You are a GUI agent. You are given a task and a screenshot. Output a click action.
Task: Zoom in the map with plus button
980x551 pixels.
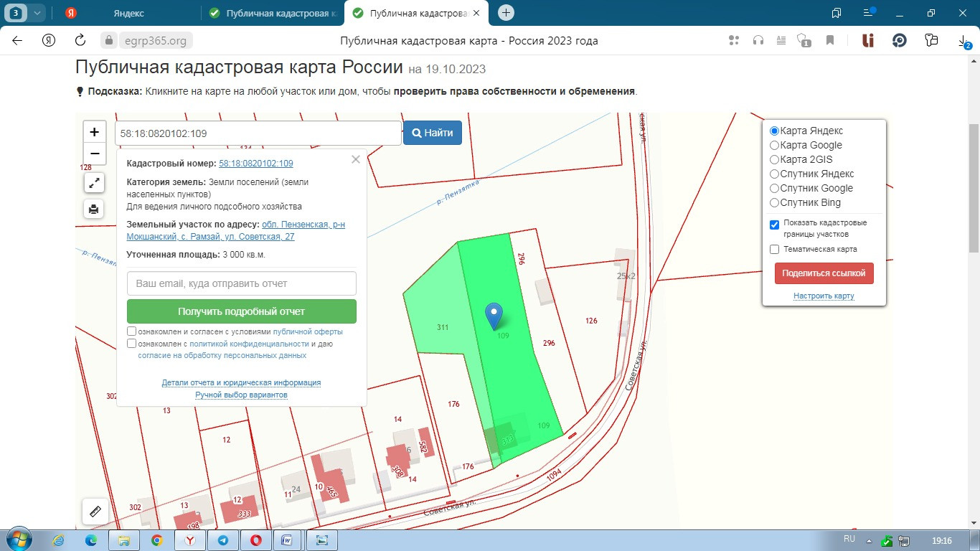(x=94, y=132)
